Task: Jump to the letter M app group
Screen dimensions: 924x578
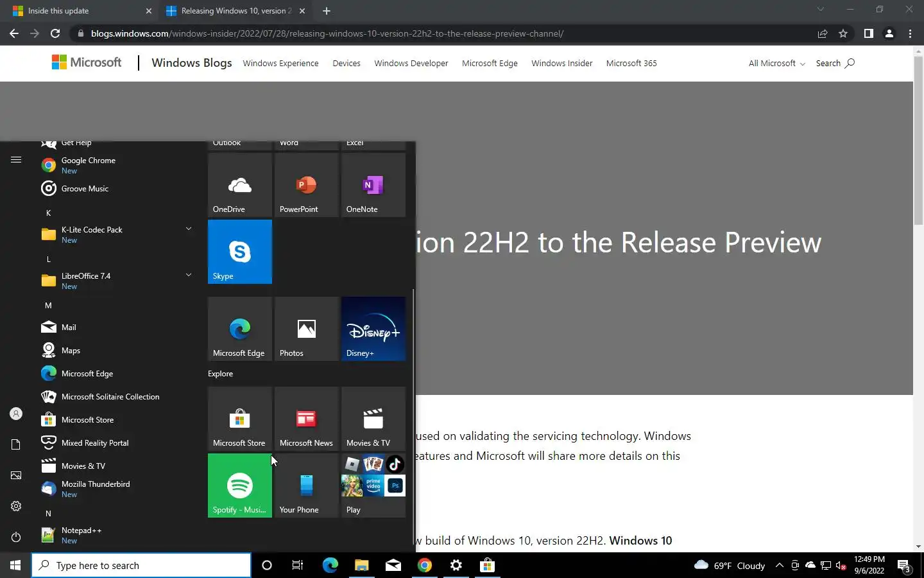Action: [x=48, y=305]
